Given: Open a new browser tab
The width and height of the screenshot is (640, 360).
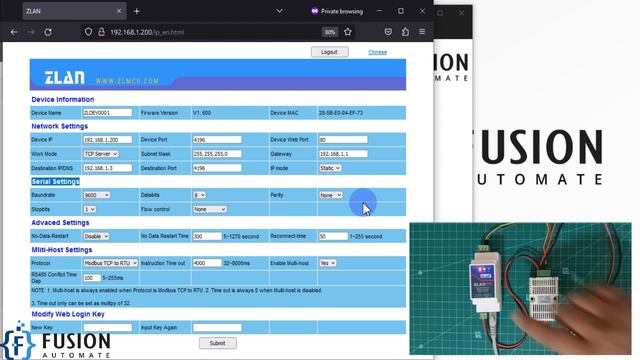Looking at the screenshot, I should tap(137, 11).
